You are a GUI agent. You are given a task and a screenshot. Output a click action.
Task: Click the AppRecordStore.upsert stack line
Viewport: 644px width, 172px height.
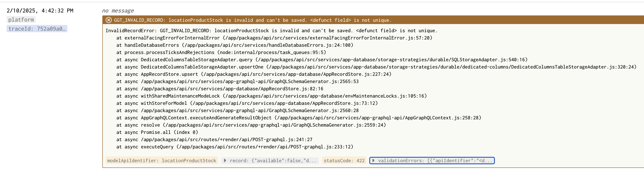coord(254,74)
